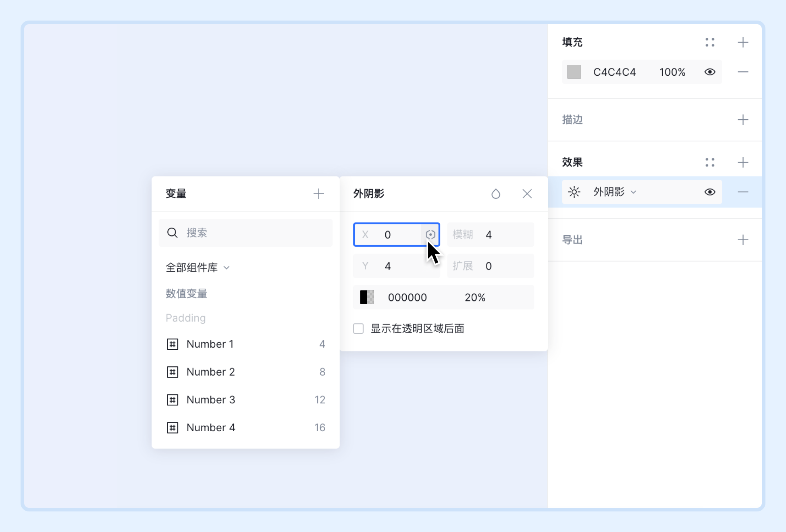Open blend mode droplet icon in shadow panel
The width and height of the screenshot is (786, 532).
point(496,194)
